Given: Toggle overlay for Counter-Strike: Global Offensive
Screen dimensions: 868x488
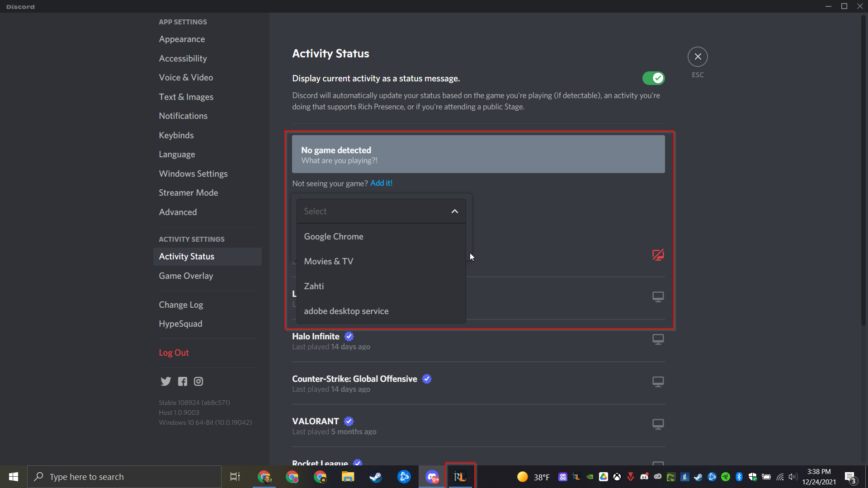Looking at the screenshot, I should 658,382.
